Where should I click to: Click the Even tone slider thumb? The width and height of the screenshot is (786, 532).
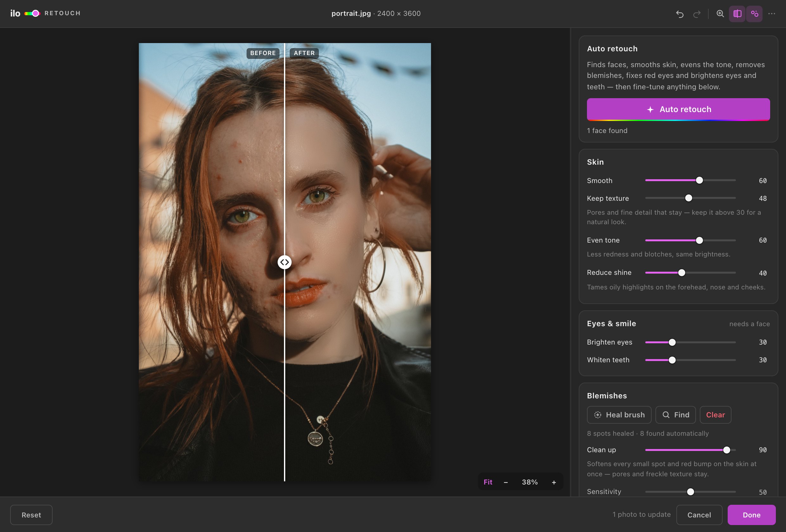[699, 240]
